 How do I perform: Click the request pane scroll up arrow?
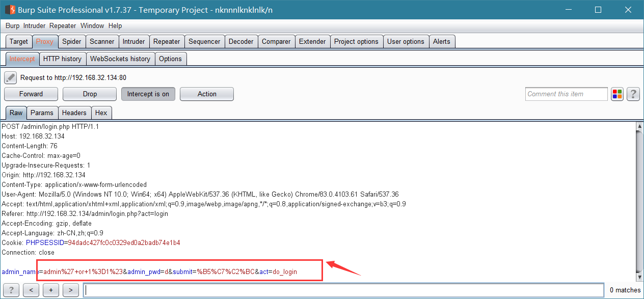click(x=639, y=126)
